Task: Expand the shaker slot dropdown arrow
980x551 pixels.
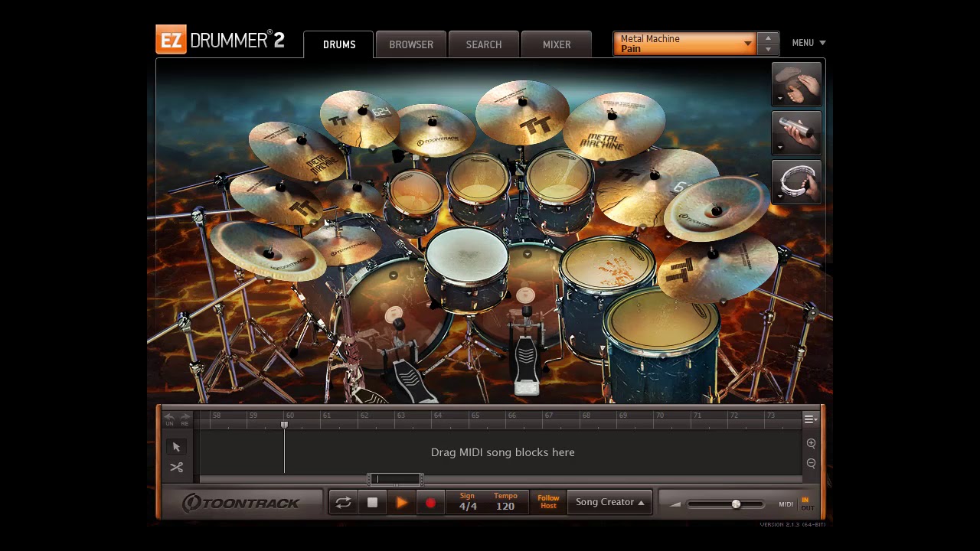Action: [x=780, y=148]
